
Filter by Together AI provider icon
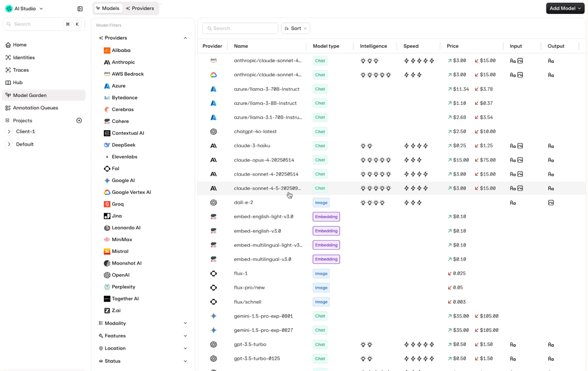click(107, 299)
